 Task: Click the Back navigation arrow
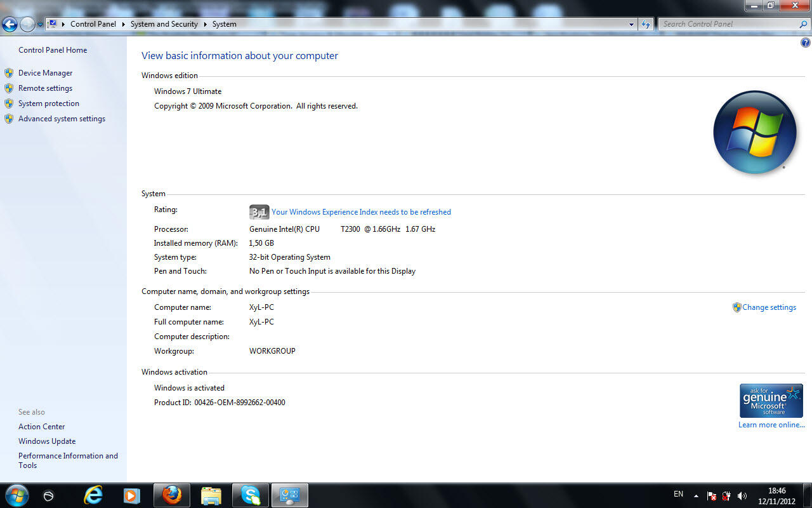click(10, 25)
